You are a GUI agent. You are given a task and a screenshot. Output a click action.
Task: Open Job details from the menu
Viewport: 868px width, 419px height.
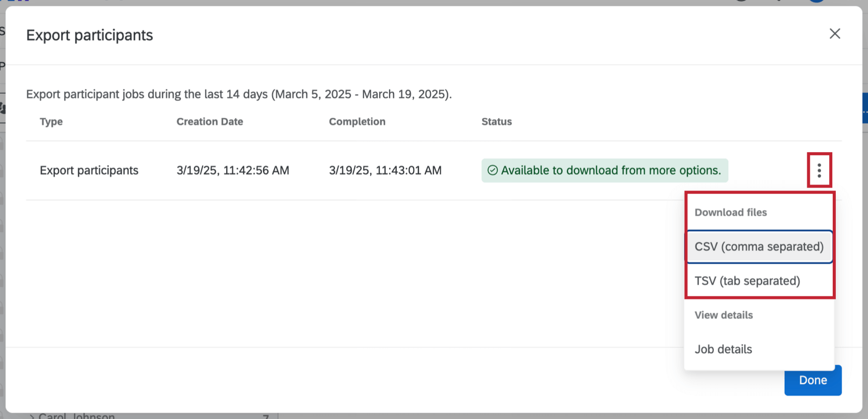[723, 350]
